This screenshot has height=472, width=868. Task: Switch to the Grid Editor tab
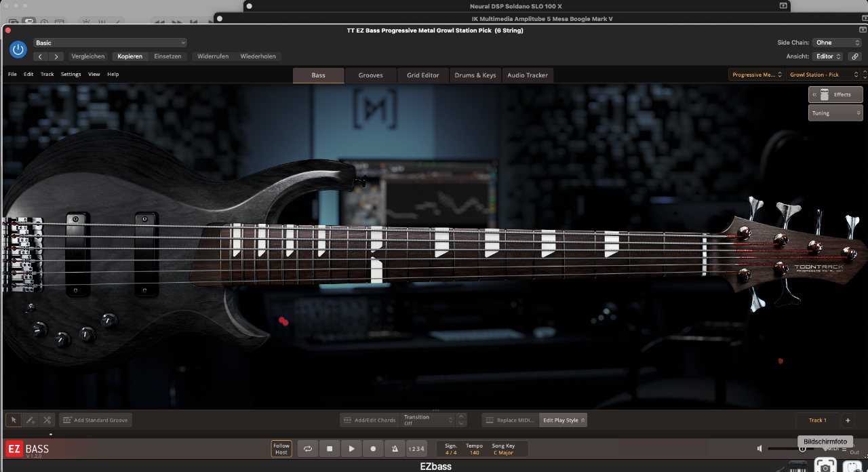[423, 75]
